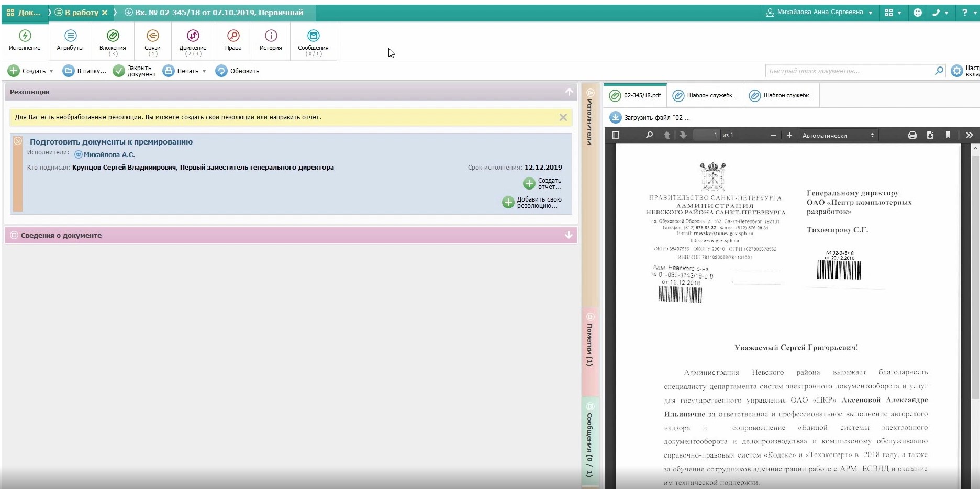This screenshot has width=980, height=489.
Task: Open the Автоматически zoom dropdown
Action: pos(838,135)
